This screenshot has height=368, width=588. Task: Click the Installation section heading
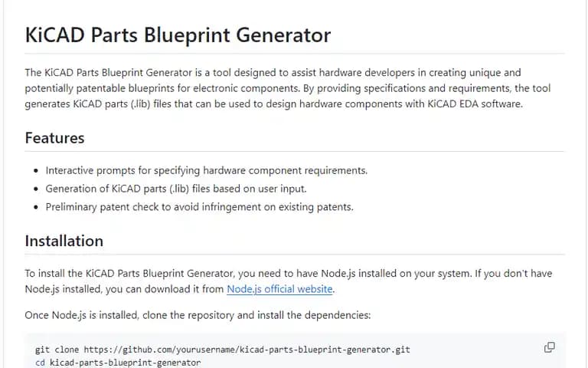click(64, 241)
